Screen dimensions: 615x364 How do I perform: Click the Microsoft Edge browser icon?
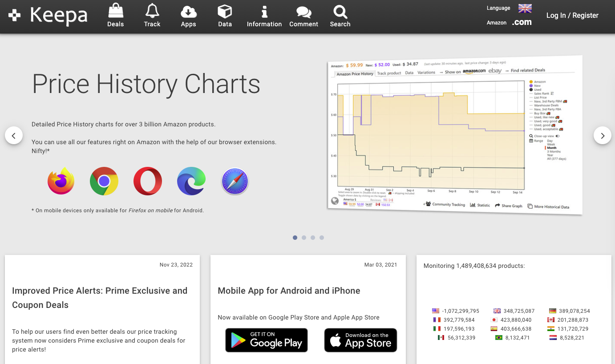pos(191,181)
